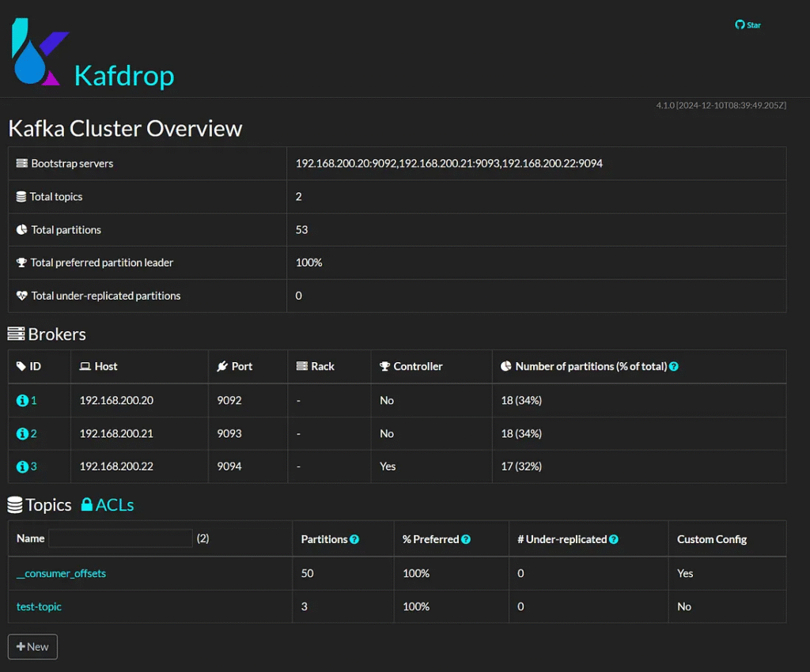This screenshot has height=672, width=810.
Task: Open the Kafdrop title link
Action: point(124,76)
